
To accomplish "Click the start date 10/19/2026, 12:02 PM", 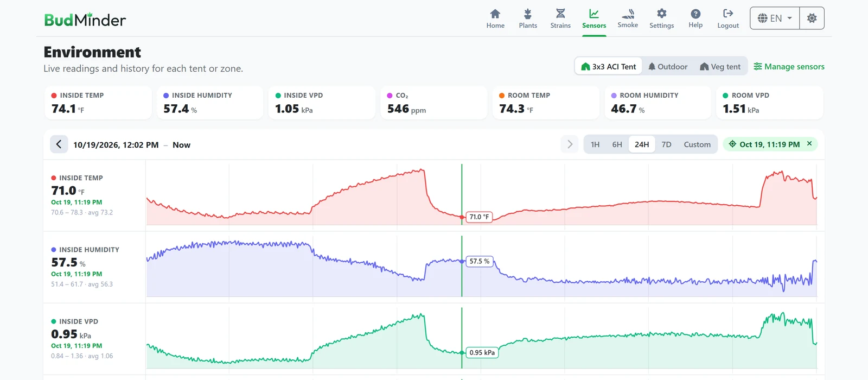I will (x=116, y=145).
